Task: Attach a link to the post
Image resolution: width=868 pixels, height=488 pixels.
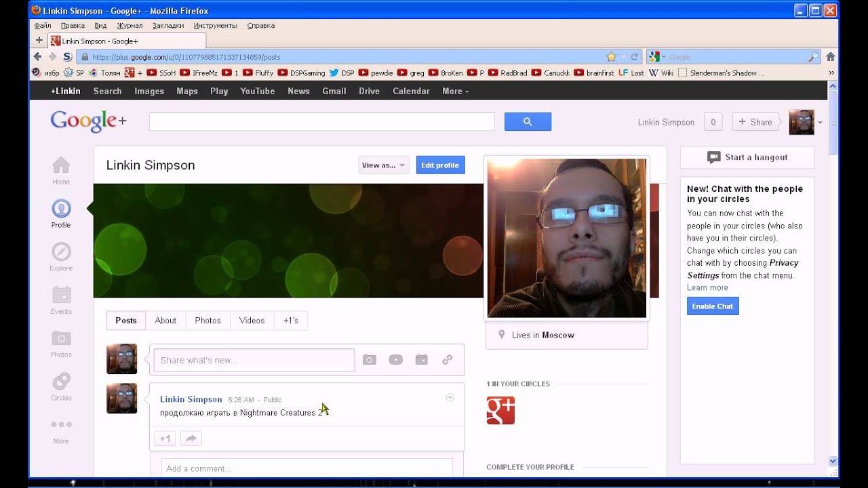Action: (x=448, y=360)
